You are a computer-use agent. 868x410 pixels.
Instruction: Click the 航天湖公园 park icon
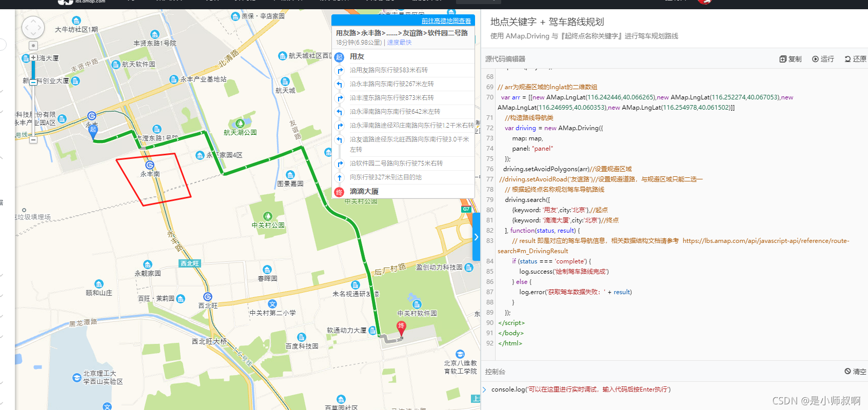click(240, 123)
